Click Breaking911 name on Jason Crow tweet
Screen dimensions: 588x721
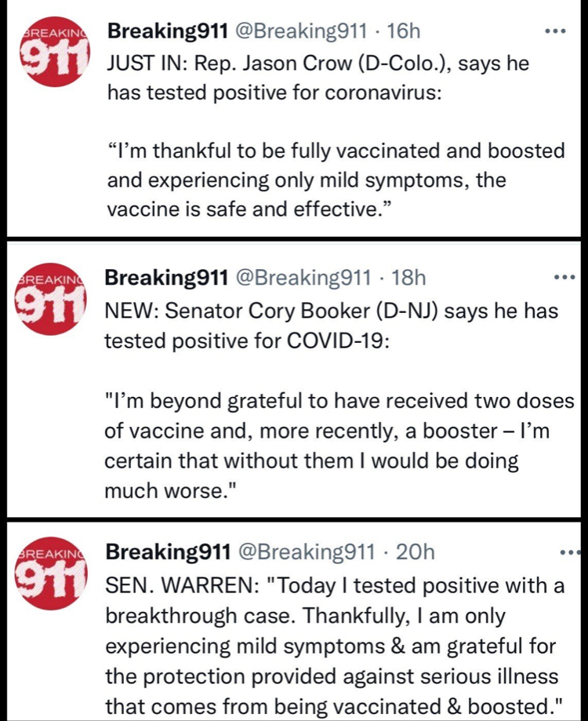[x=167, y=31]
